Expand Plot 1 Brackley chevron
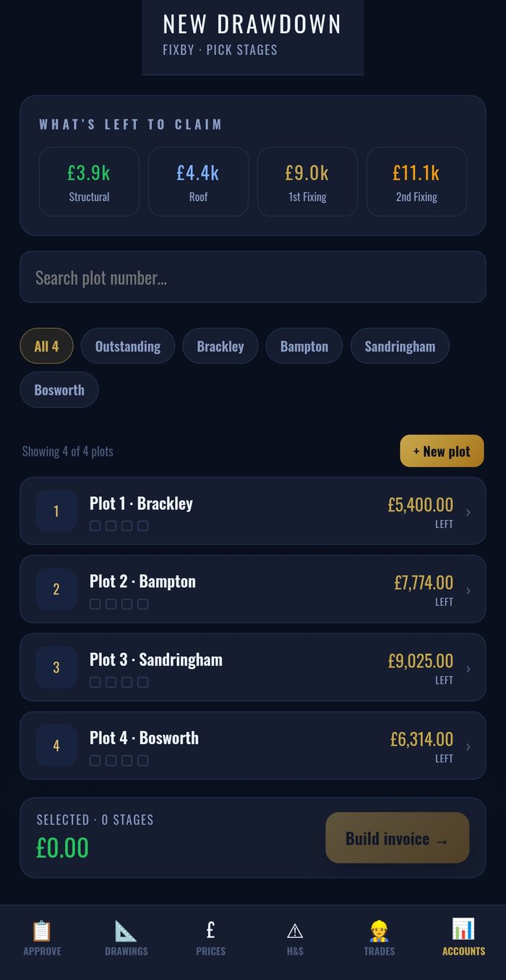The width and height of the screenshot is (506, 980). coord(468,512)
